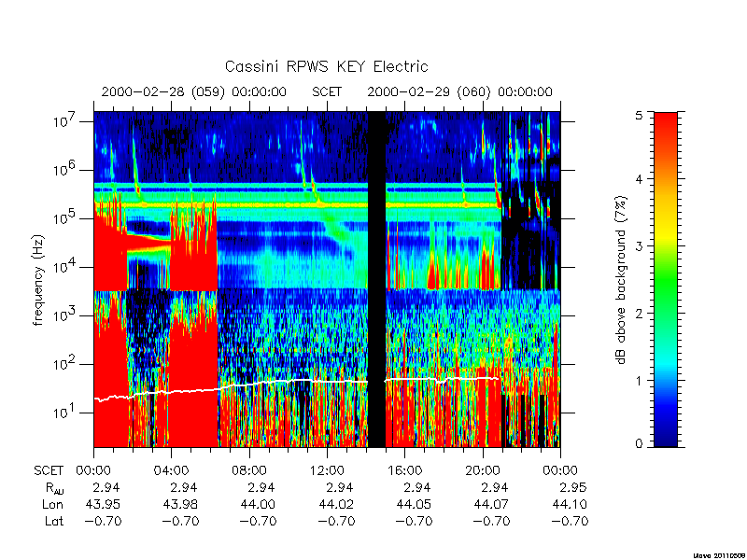The height and width of the screenshot is (560, 747).
Task: Click the Lon row label
Action: tap(52, 504)
